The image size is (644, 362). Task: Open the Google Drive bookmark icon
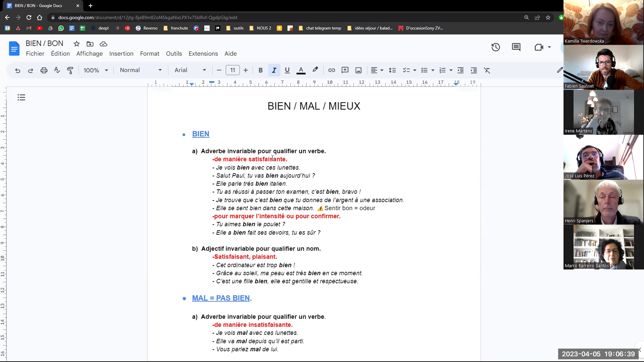coord(50,28)
